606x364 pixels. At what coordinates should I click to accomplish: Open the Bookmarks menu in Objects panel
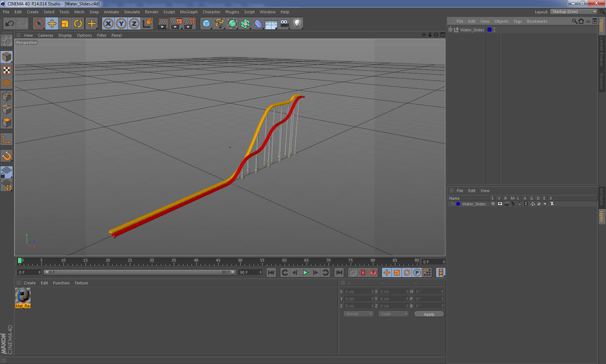click(x=537, y=21)
